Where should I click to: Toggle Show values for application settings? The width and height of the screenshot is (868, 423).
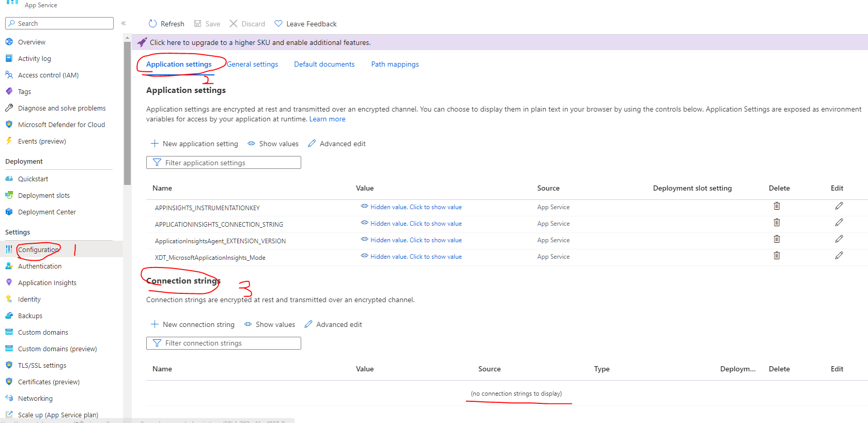click(273, 144)
